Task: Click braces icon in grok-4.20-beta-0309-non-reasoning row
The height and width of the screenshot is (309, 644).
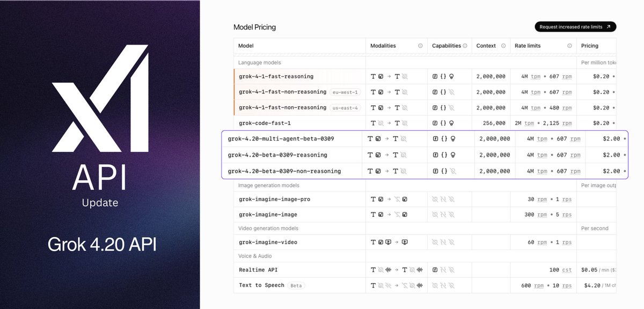Action: [x=444, y=171]
